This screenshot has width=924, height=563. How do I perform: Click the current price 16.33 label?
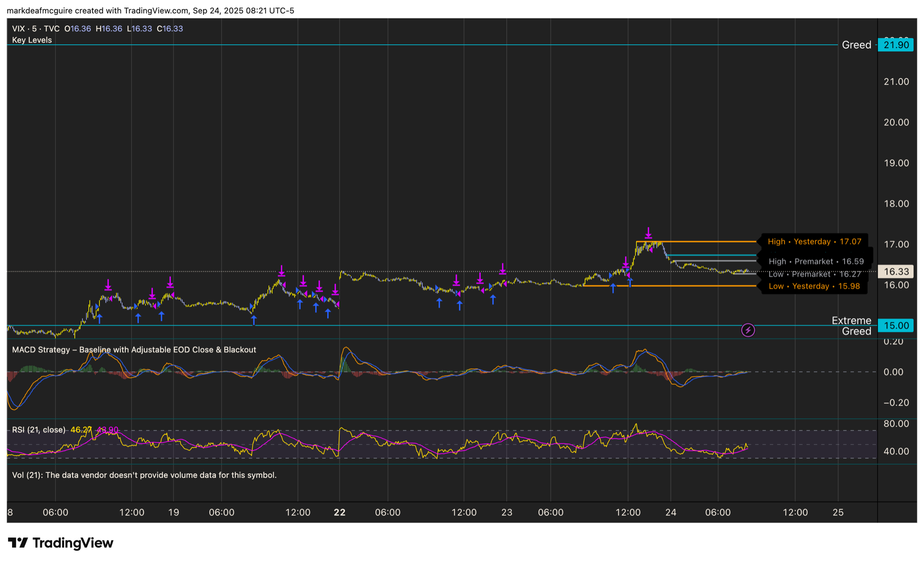[x=896, y=271]
